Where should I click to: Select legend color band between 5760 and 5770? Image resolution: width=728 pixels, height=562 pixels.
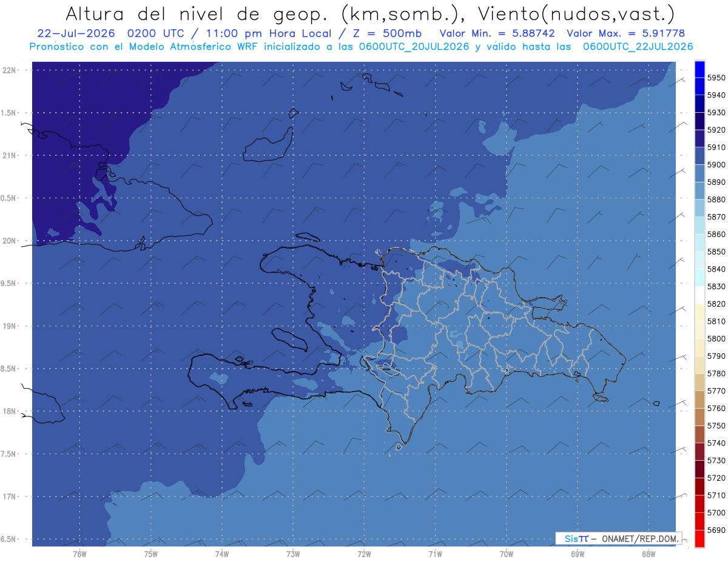pos(699,400)
